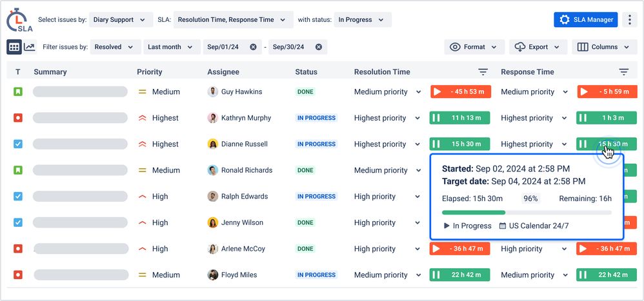Open the Export dropdown
Screen dimensions: 644x301
[x=538, y=47]
